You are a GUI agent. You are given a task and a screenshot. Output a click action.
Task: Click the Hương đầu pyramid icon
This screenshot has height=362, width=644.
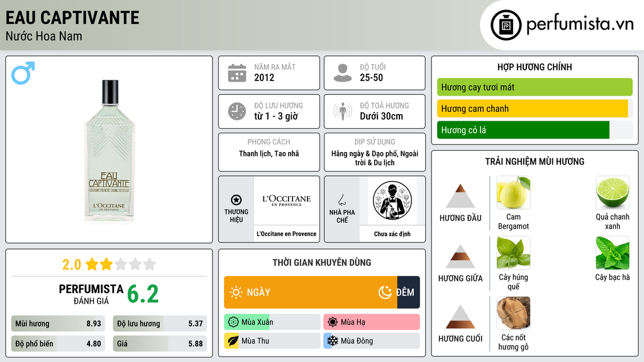click(460, 196)
